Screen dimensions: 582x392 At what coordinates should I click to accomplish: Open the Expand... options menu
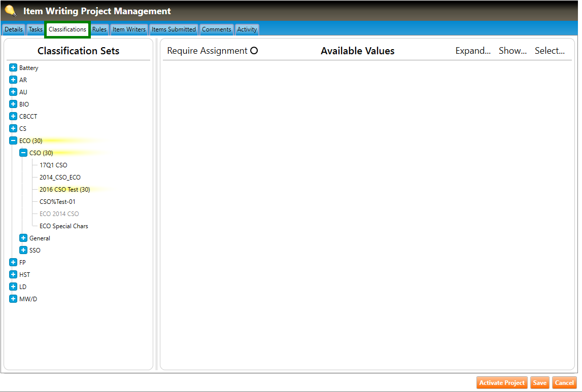(472, 51)
